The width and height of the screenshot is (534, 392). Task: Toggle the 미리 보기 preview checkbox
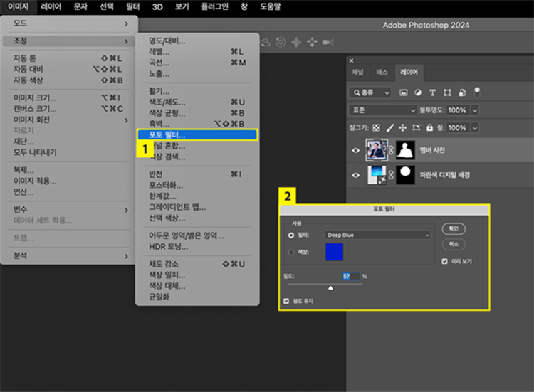point(445,261)
